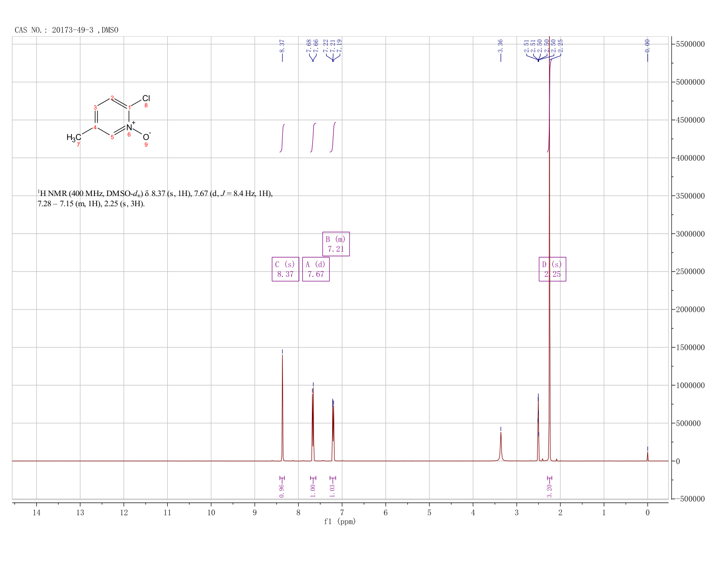728x563 pixels.
Task: Select the 0.96 integral value label
Action: pyautogui.click(x=282, y=491)
